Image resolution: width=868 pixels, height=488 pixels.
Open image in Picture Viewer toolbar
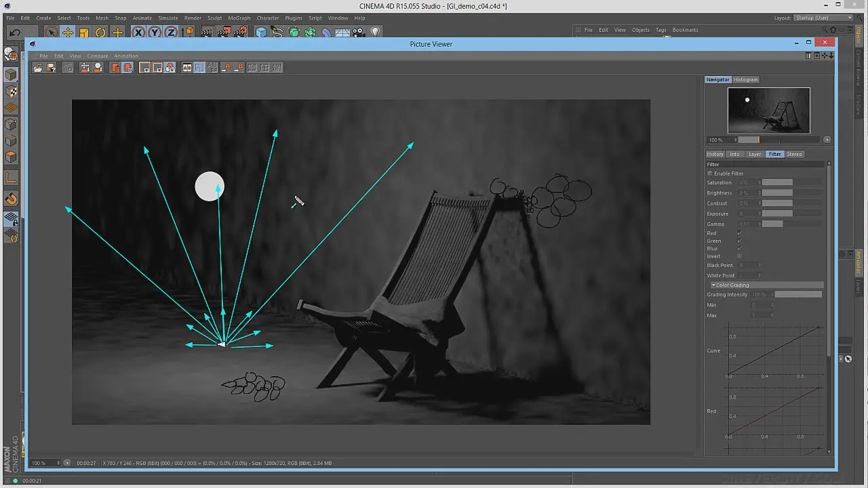(x=38, y=68)
